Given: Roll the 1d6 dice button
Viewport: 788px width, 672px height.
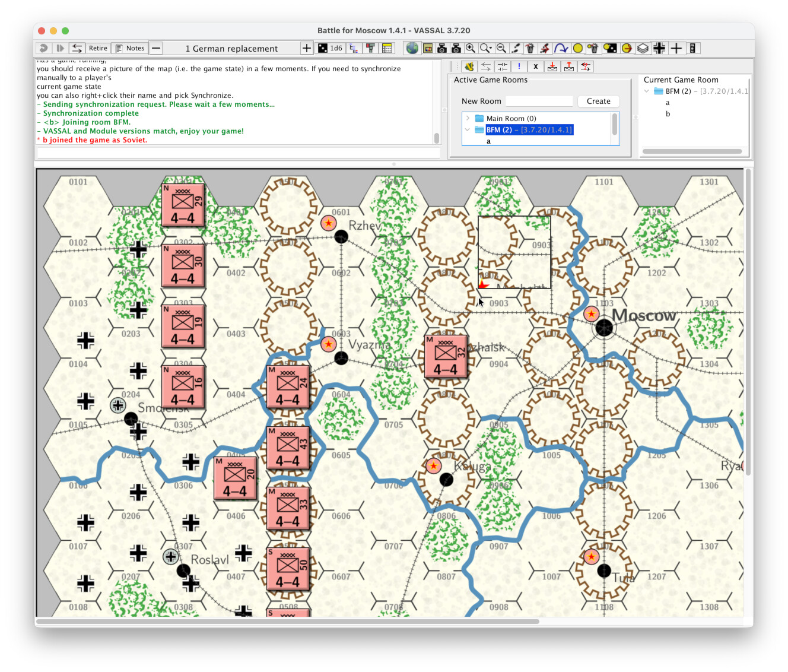Looking at the screenshot, I should point(330,48).
